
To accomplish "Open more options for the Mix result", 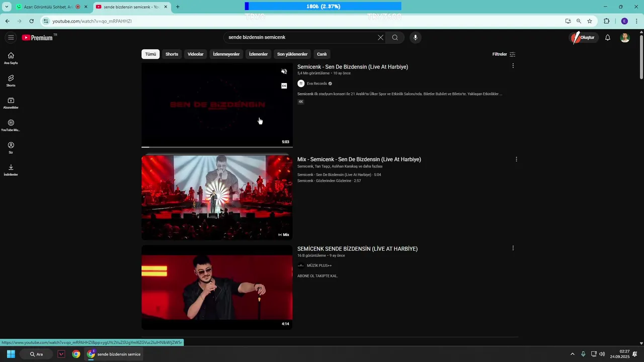I will [x=516, y=159].
